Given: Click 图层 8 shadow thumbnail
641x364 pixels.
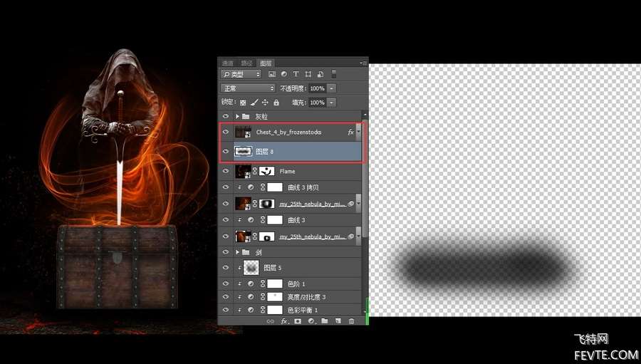Looking at the screenshot, I should click(x=244, y=151).
